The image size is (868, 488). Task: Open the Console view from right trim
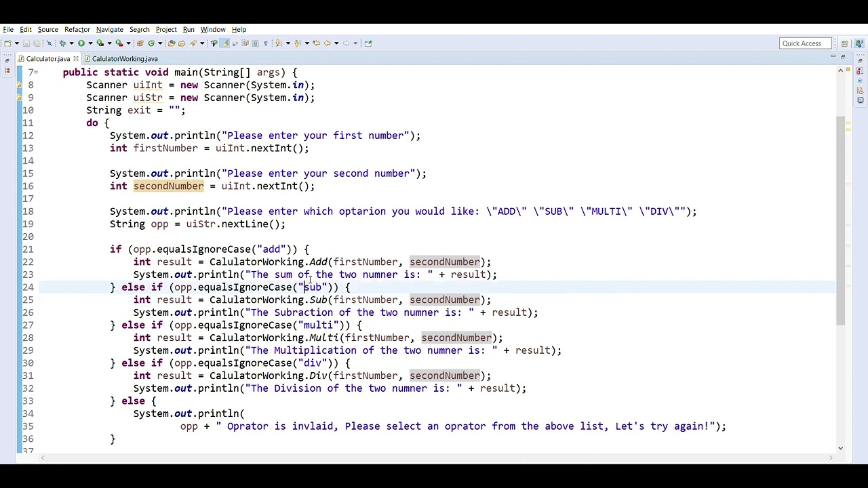pos(860,100)
